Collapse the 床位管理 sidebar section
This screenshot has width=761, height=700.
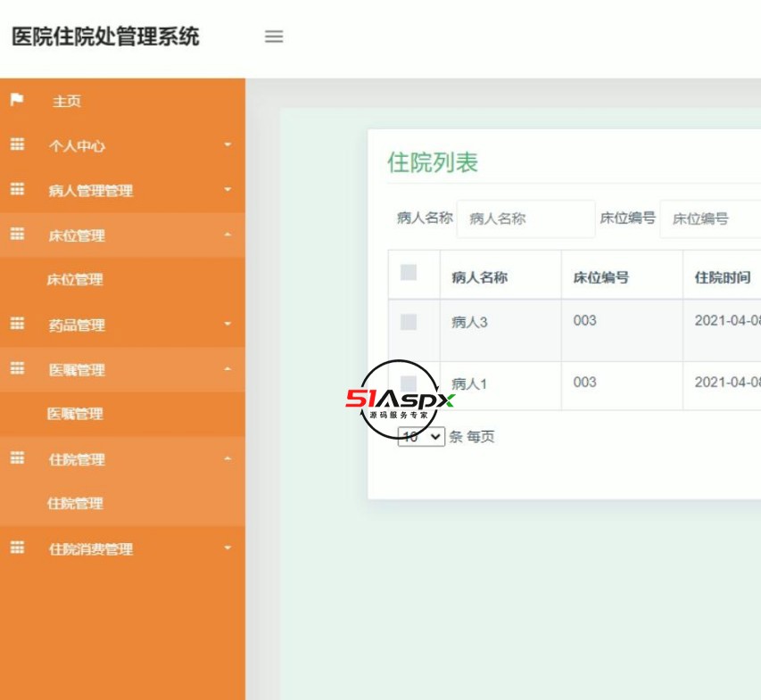75,236
